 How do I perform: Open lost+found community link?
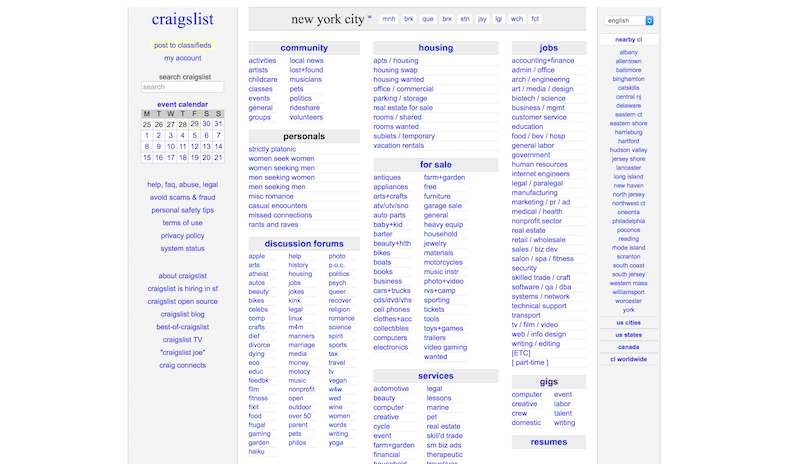point(306,70)
